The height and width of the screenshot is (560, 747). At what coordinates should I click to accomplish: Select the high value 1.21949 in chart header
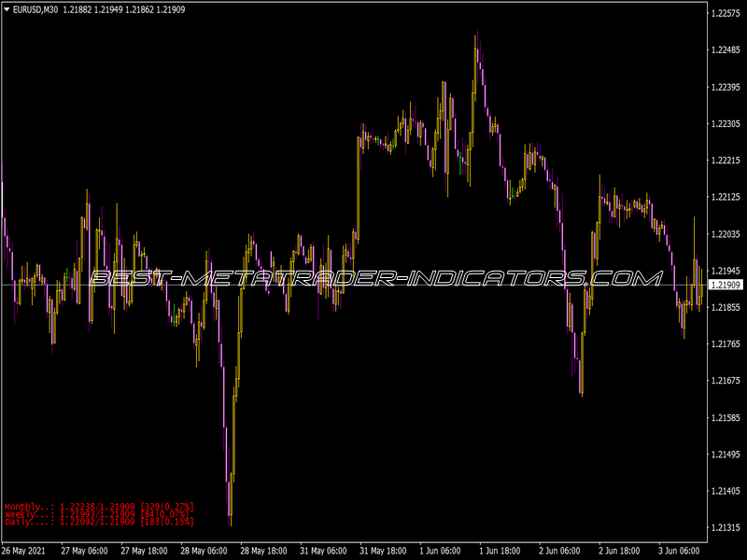[108, 9]
